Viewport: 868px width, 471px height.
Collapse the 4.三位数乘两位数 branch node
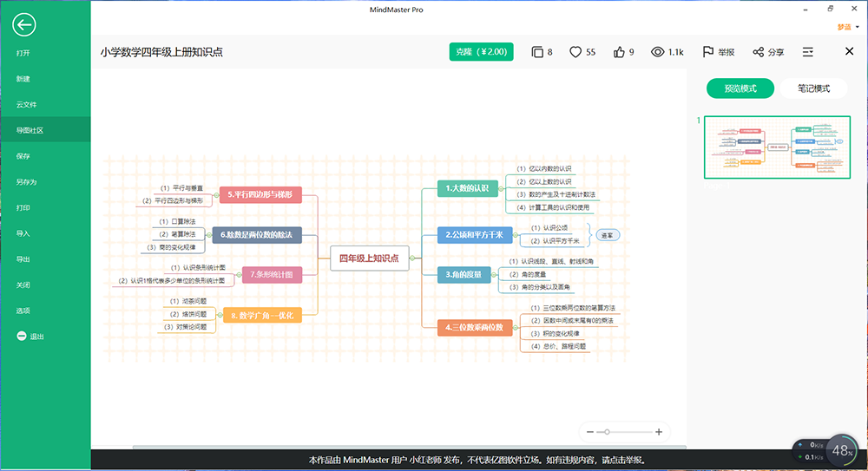(516, 328)
